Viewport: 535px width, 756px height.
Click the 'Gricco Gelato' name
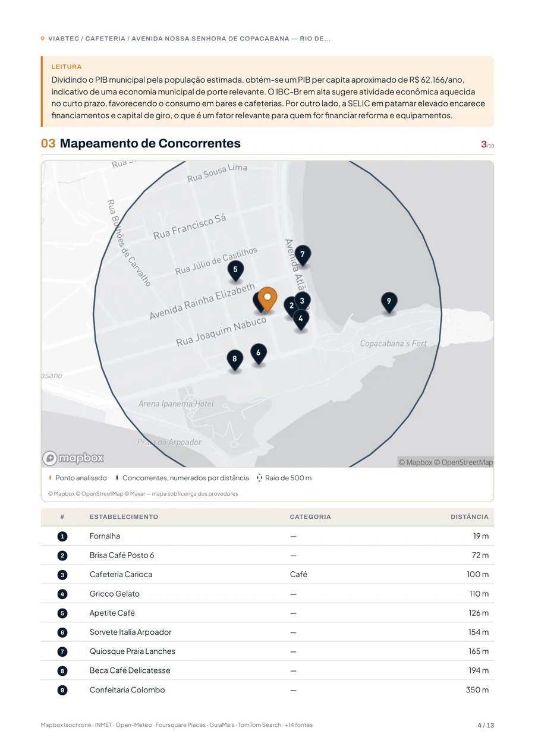[115, 594]
